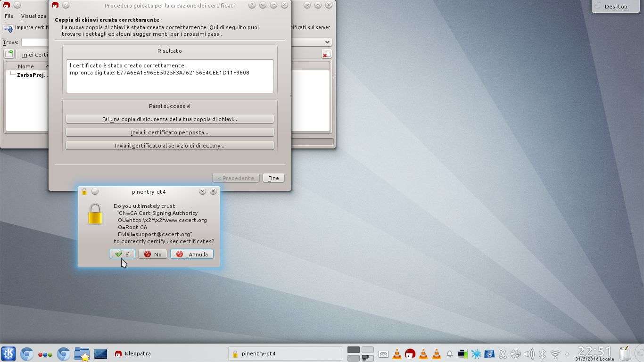The height and width of the screenshot is (362, 644).
Task: Click the help question mark in wizard title bar
Action: pos(252,5)
